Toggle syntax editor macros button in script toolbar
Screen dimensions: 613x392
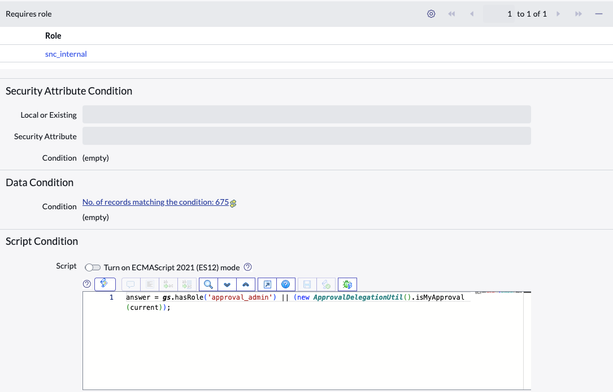click(105, 284)
